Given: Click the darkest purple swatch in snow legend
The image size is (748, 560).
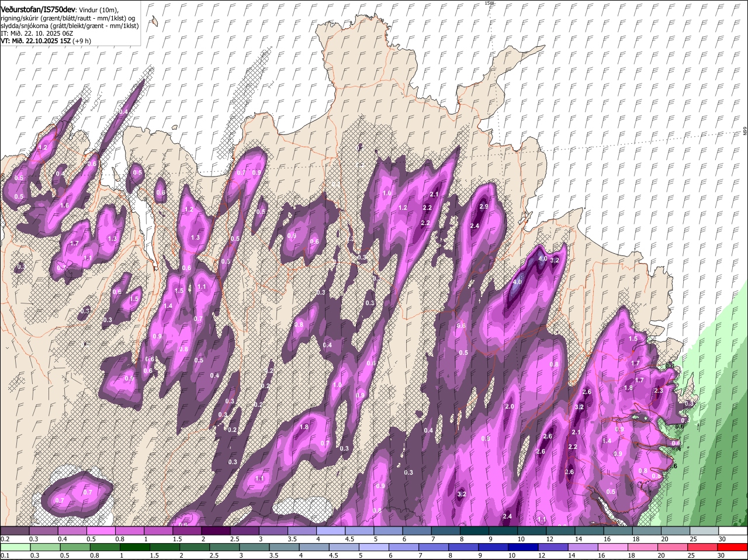Looking at the screenshot, I should [x=216, y=531].
